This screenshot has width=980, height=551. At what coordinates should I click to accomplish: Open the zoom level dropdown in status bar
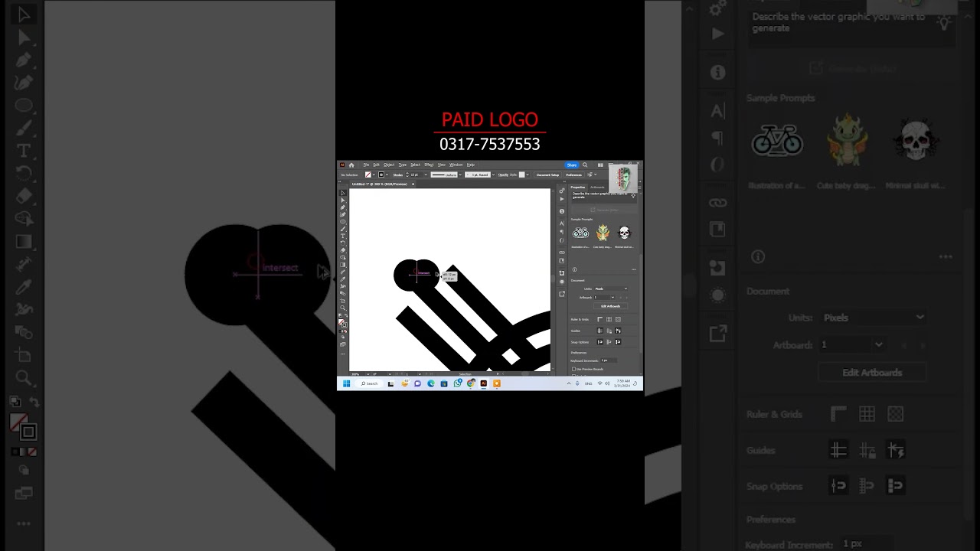click(x=367, y=374)
